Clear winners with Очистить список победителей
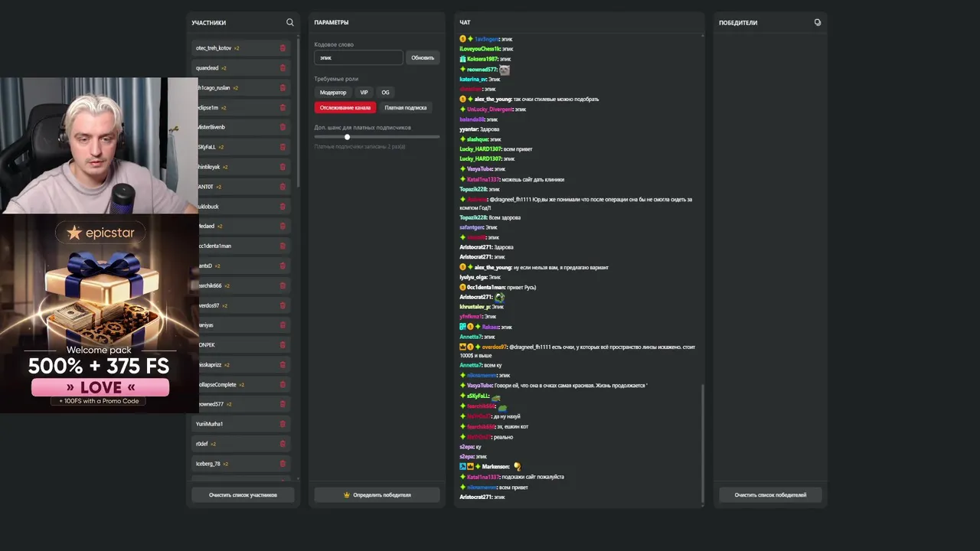The image size is (980, 551). [x=770, y=495]
